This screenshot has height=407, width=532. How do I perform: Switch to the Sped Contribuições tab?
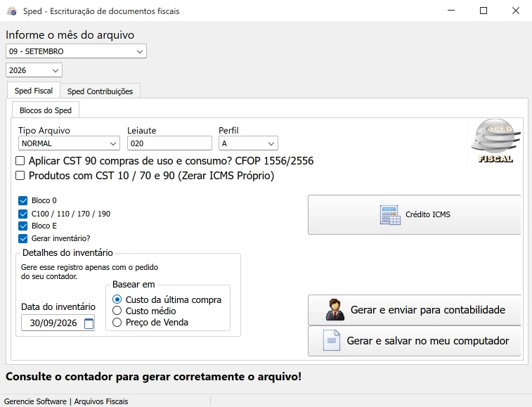(x=100, y=91)
